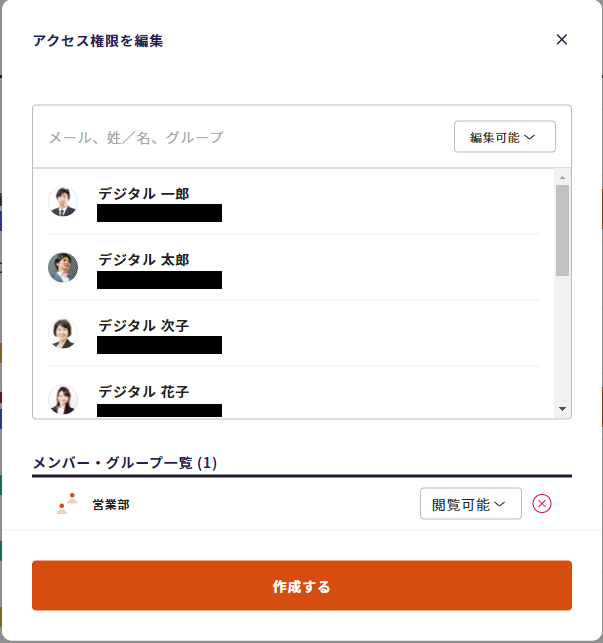
Task: Click the scroll up arrow of user list
Action: [x=562, y=177]
